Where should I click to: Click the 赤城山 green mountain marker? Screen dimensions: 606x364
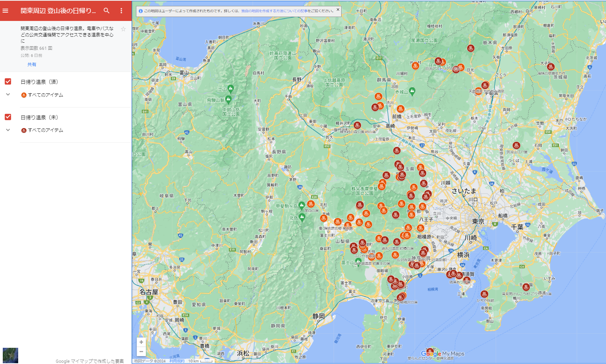pyautogui.click(x=412, y=91)
